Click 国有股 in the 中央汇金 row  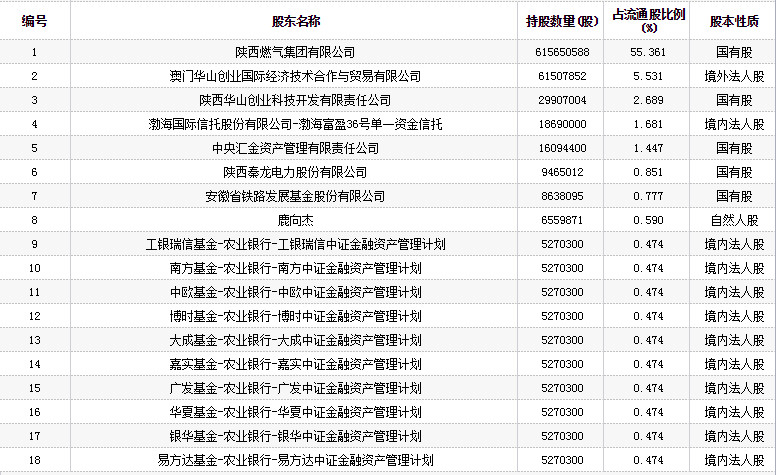(x=734, y=148)
